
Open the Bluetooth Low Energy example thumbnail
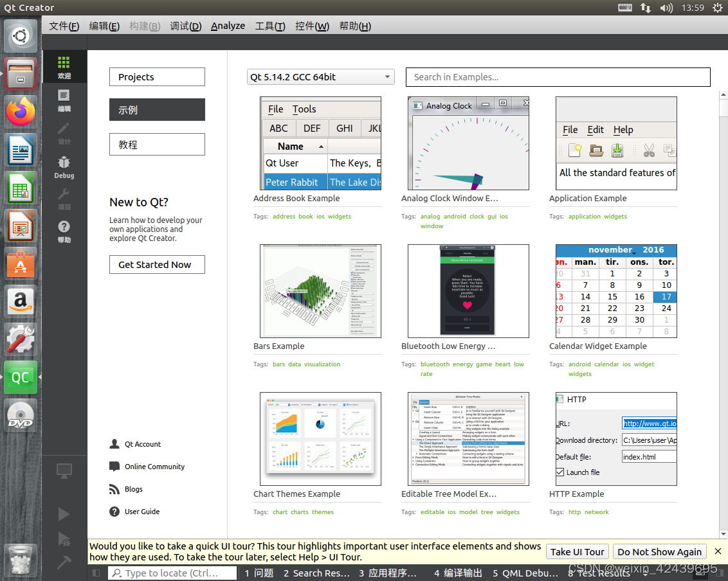tap(468, 291)
